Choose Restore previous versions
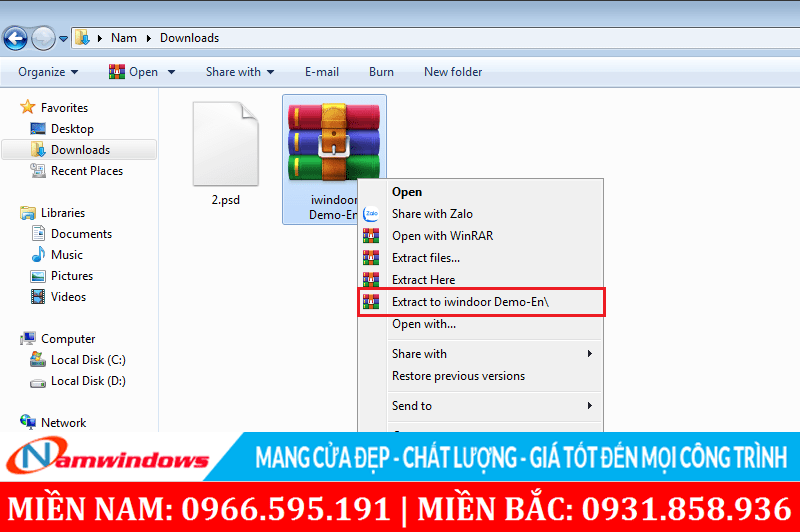This screenshot has width=800, height=532. tap(458, 375)
